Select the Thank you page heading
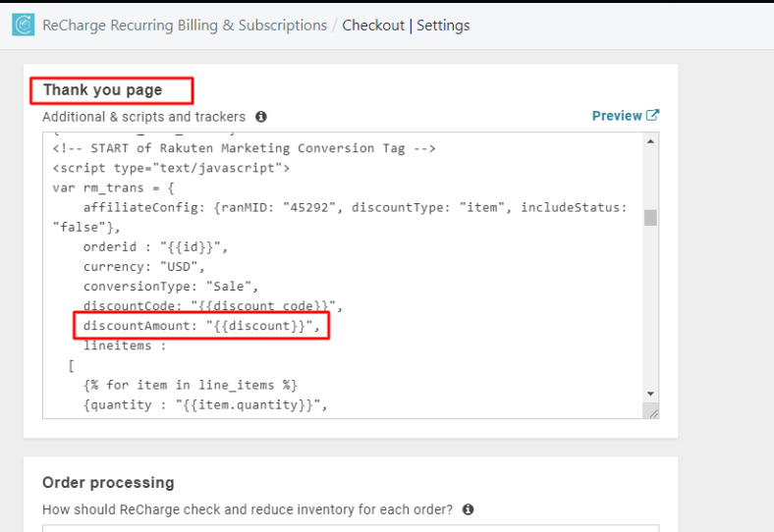 (x=102, y=90)
